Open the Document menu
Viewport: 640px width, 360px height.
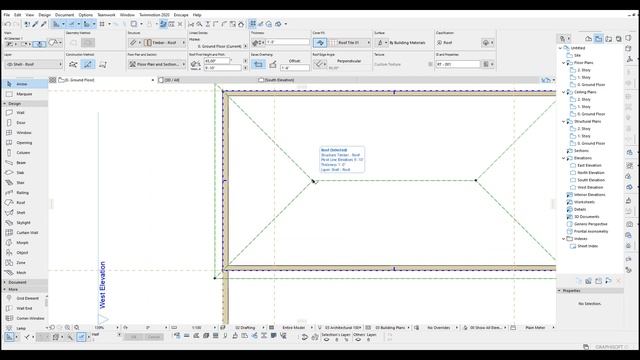[64, 15]
